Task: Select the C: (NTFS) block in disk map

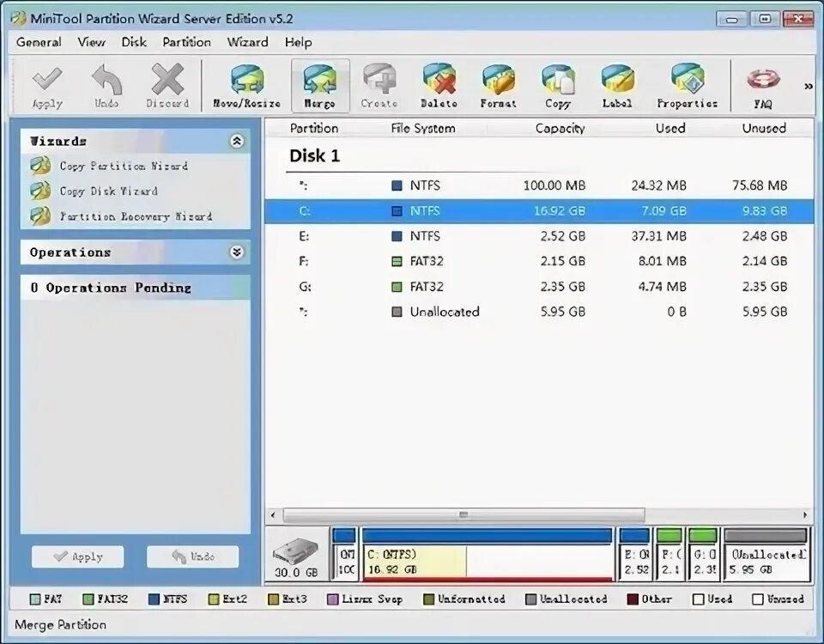Action: pos(488,556)
